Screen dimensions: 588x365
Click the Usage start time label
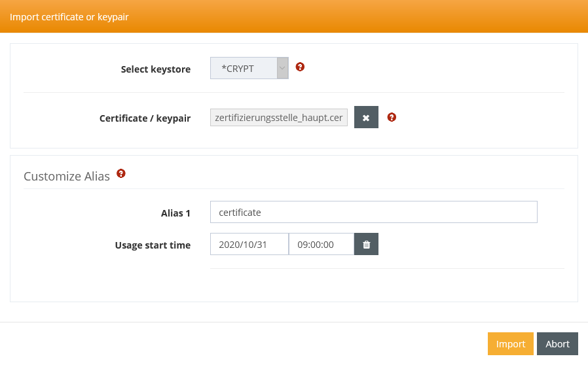[x=153, y=245]
